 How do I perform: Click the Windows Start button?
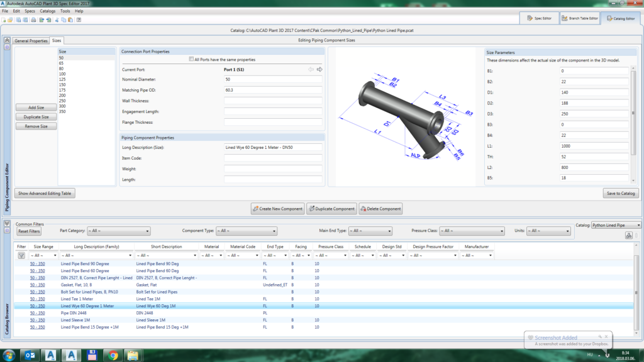click(9, 356)
